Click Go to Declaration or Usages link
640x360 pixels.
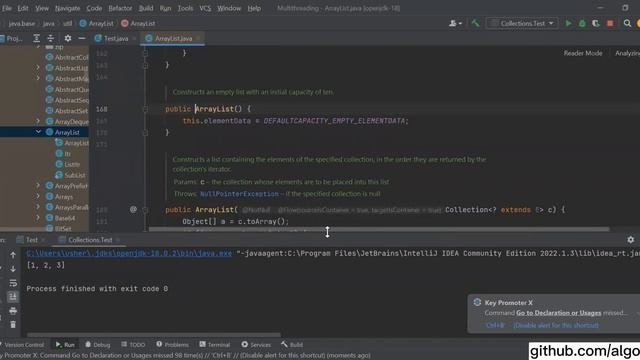pyautogui.click(x=558, y=313)
